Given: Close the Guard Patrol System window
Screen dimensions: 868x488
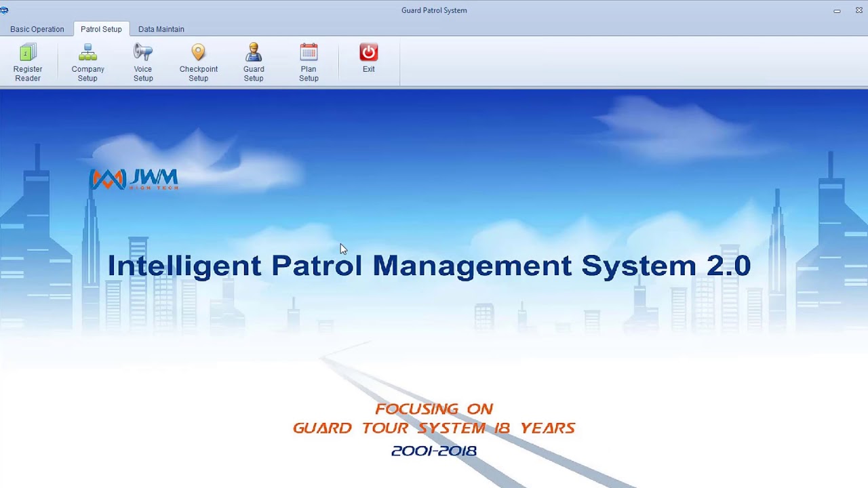Looking at the screenshot, I should point(859,10).
